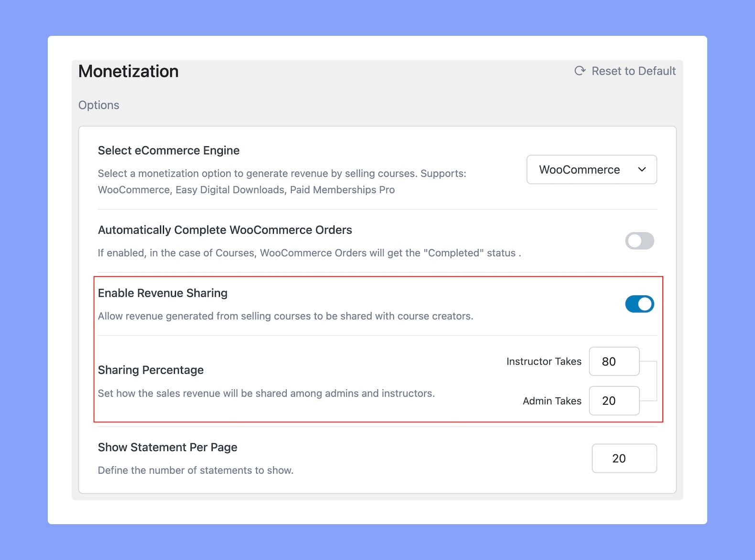Viewport: 755px width, 560px height.
Task: Click the Monetization page heading
Action: click(x=129, y=71)
